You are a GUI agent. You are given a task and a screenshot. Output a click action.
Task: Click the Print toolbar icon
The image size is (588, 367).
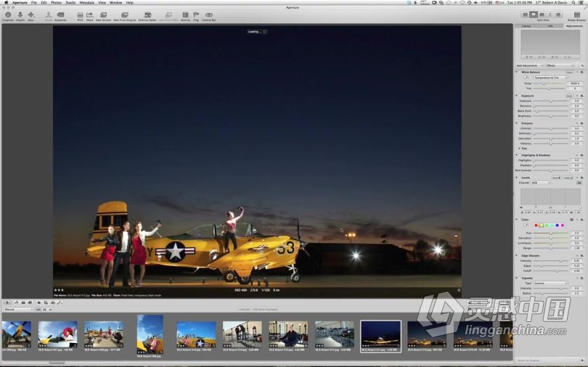tap(81, 15)
